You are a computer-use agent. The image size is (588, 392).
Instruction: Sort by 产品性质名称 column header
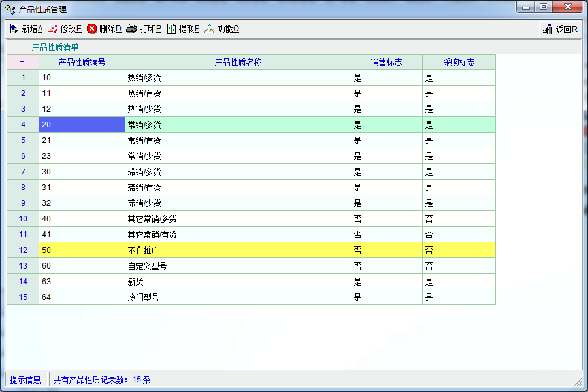pos(238,62)
